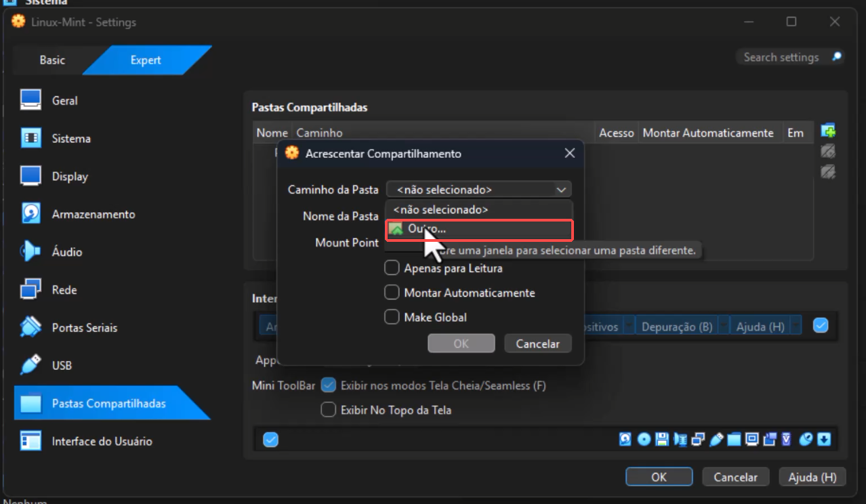Click the floppy disk status bar icon
Screen dimensions: 866x504
point(662,440)
